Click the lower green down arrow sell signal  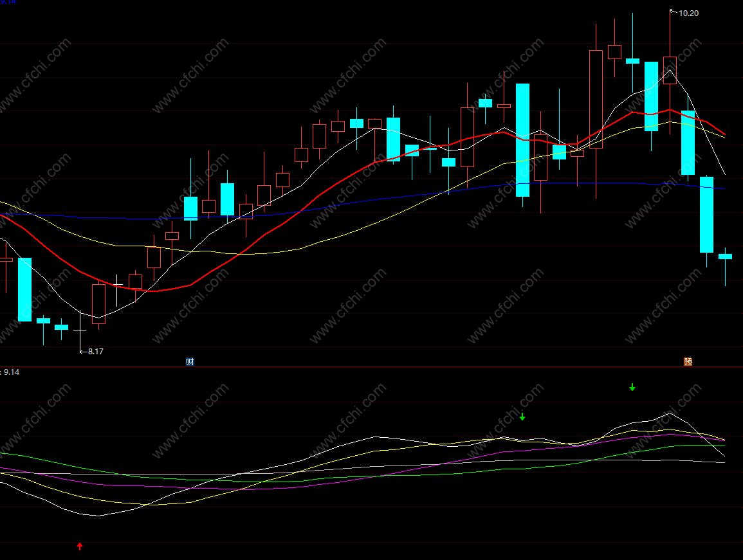coord(522,417)
